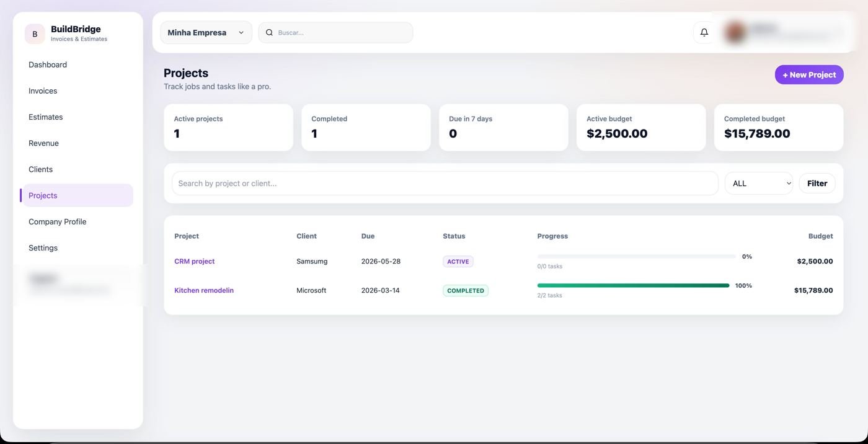Click the 0/0 tasks label
Screen dimensions: 868x444
click(x=550, y=266)
